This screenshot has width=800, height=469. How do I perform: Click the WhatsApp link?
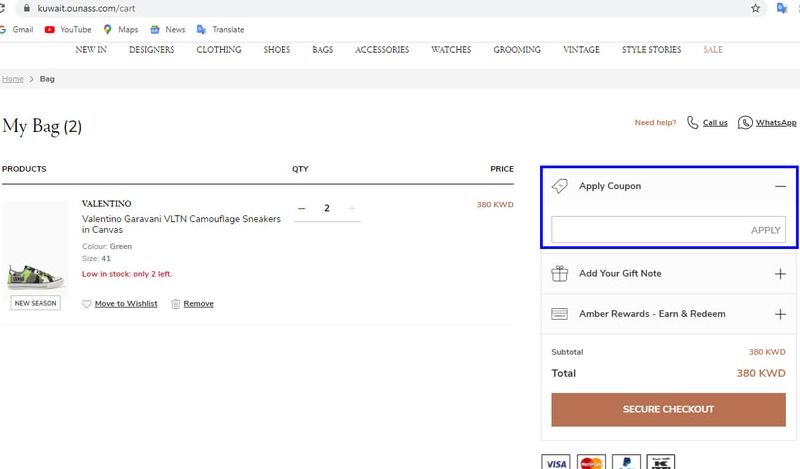click(x=776, y=122)
